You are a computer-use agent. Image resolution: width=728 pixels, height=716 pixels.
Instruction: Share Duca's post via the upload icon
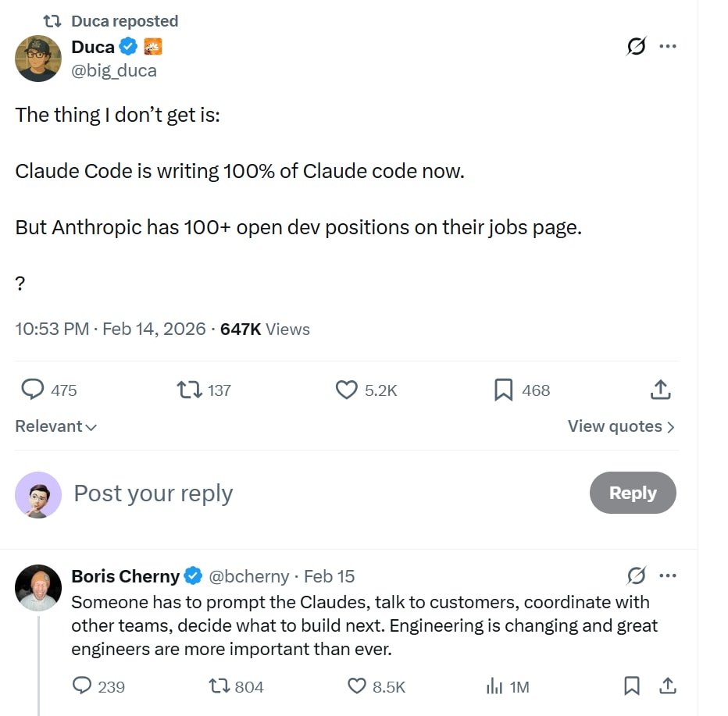pos(661,390)
